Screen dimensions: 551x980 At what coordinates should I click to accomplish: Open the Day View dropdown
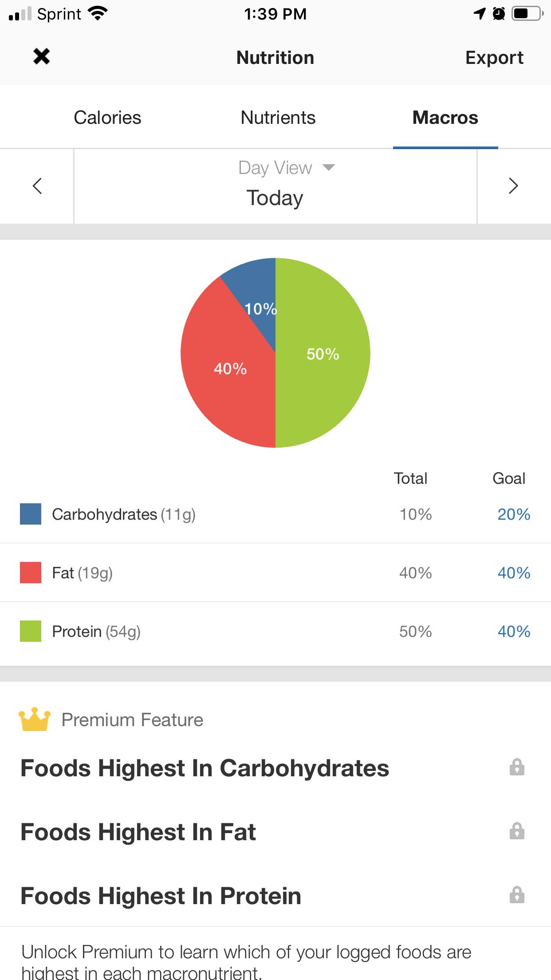[286, 168]
